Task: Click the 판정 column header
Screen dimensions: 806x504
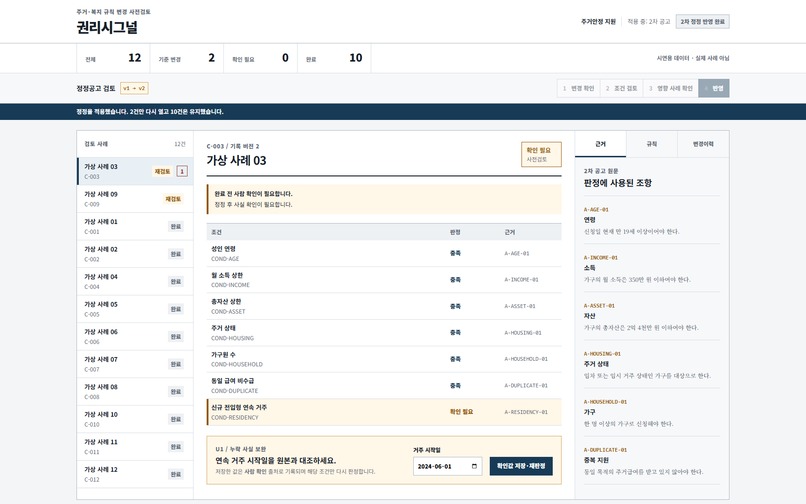Action: (455, 232)
